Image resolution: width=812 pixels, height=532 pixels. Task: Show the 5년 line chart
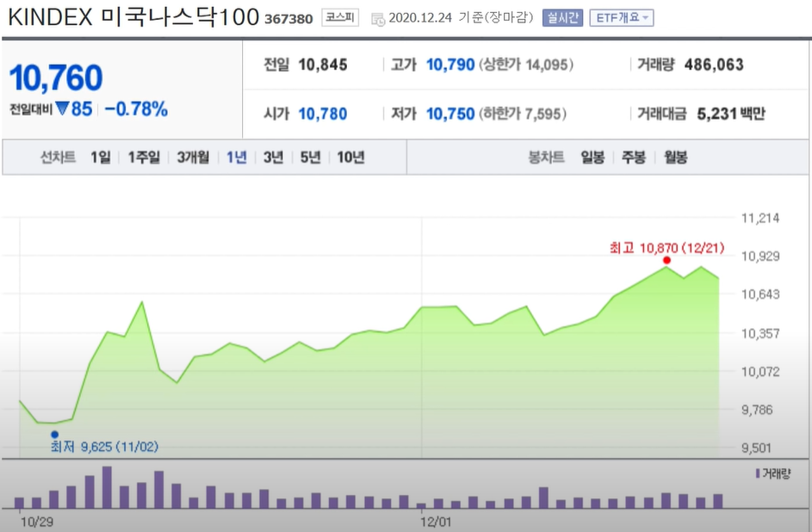(310, 157)
